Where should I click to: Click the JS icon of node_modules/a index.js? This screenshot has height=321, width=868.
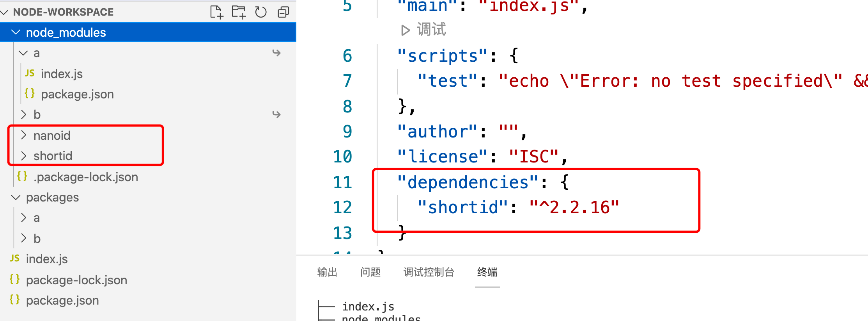30,73
